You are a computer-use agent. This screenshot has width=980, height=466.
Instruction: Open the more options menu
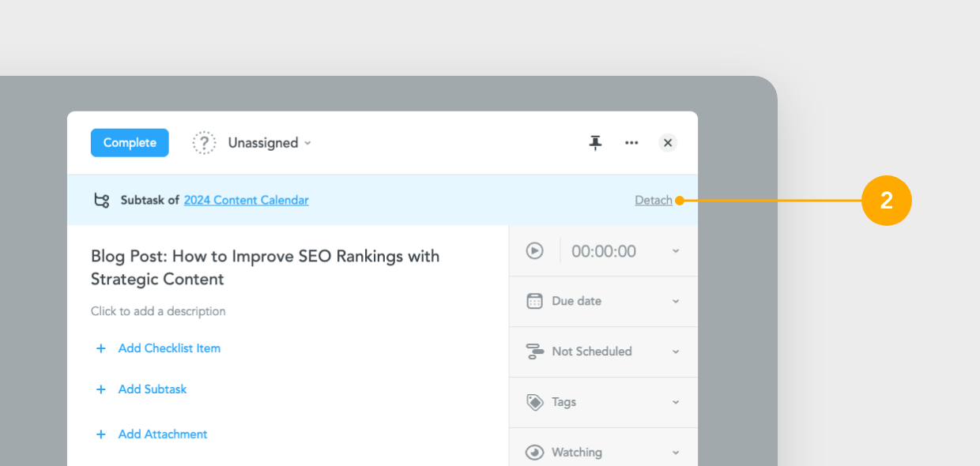(631, 143)
